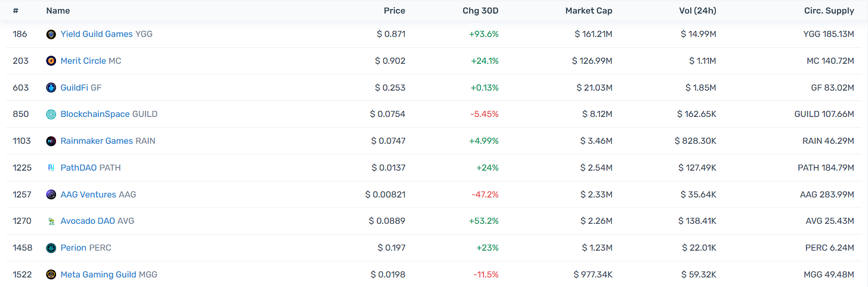The image size is (868, 287).
Task: Click the price $ 0.902
Action: click(390, 61)
